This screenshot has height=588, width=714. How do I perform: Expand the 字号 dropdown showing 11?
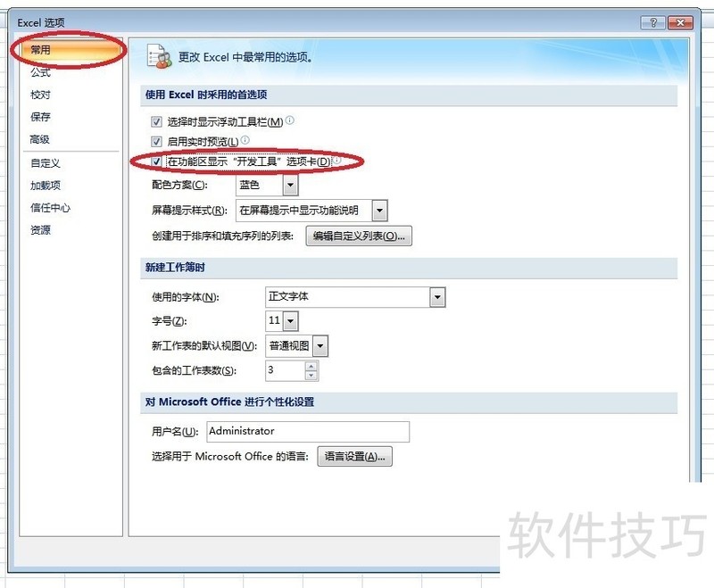[291, 321]
